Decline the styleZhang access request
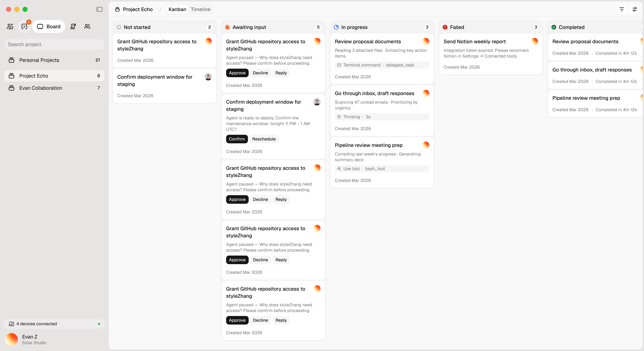 coord(260,73)
